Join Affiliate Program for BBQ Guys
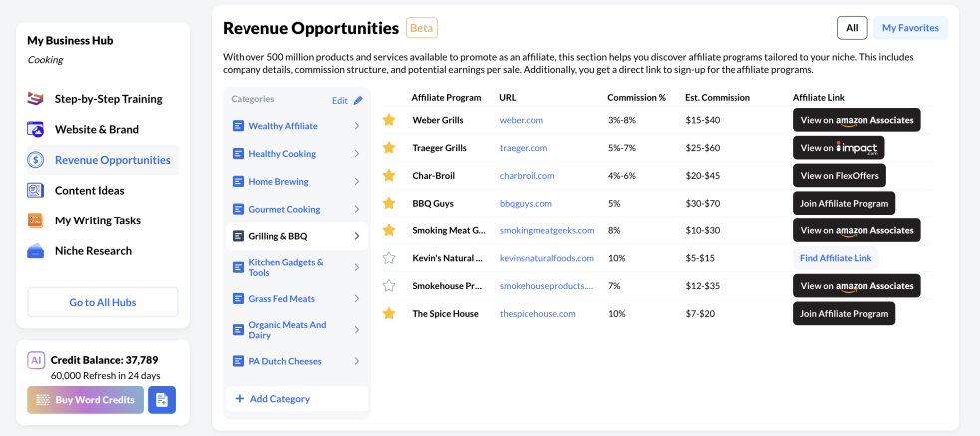 843,203
